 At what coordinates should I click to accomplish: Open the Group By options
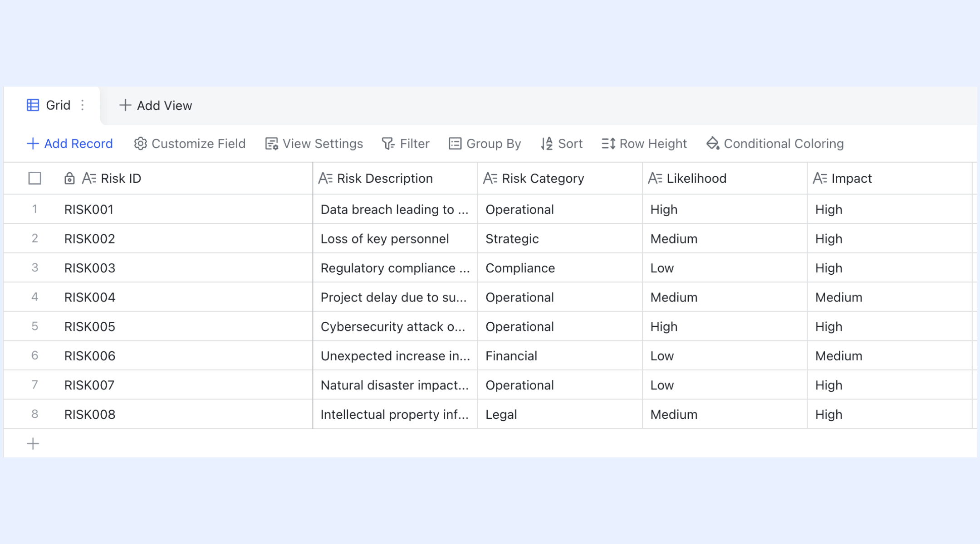[x=485, y=144]
